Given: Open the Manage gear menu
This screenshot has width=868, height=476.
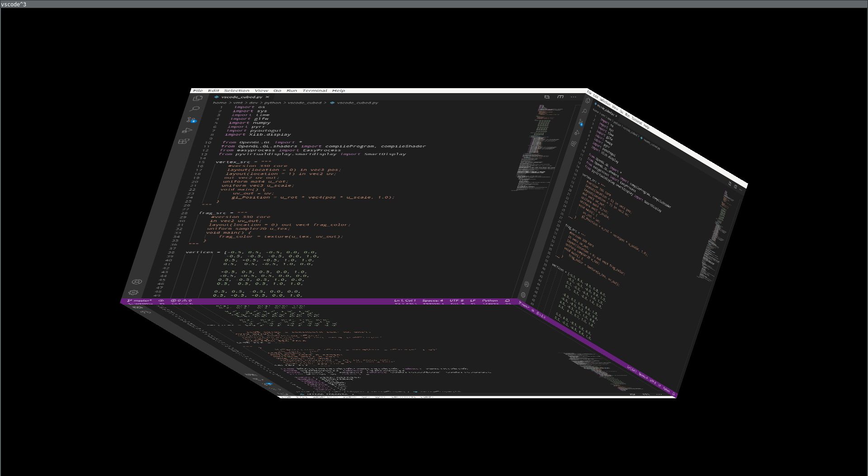Looking at the screenshot, I should coord(134,292).
